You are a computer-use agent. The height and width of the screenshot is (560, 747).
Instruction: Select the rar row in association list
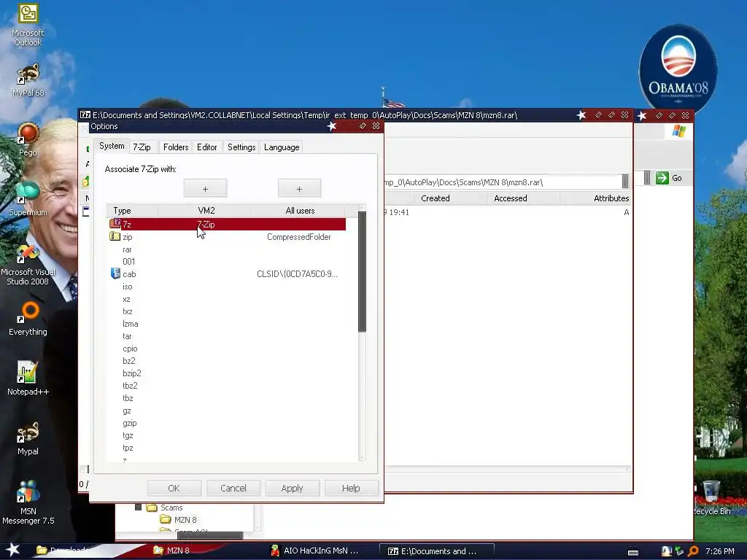click(x=227, y=249)
